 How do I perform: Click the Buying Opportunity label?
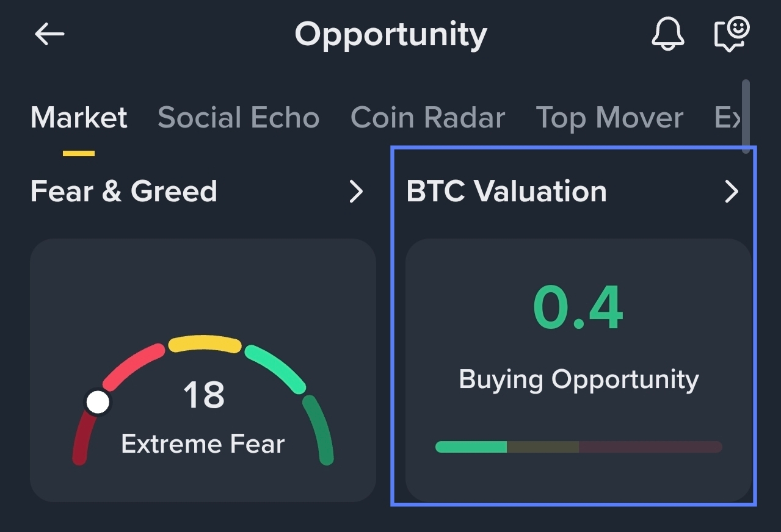579,381
